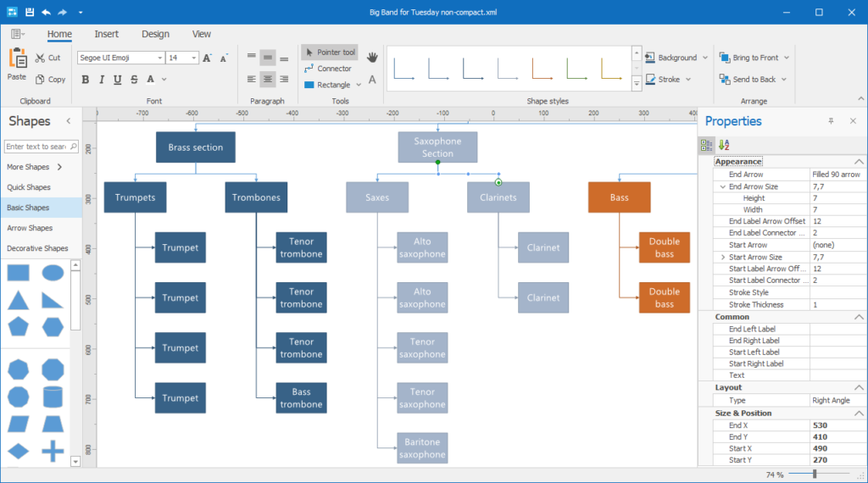868x483 pixels.
Task: Sort properties alphabetically icon
Action: 723,145
